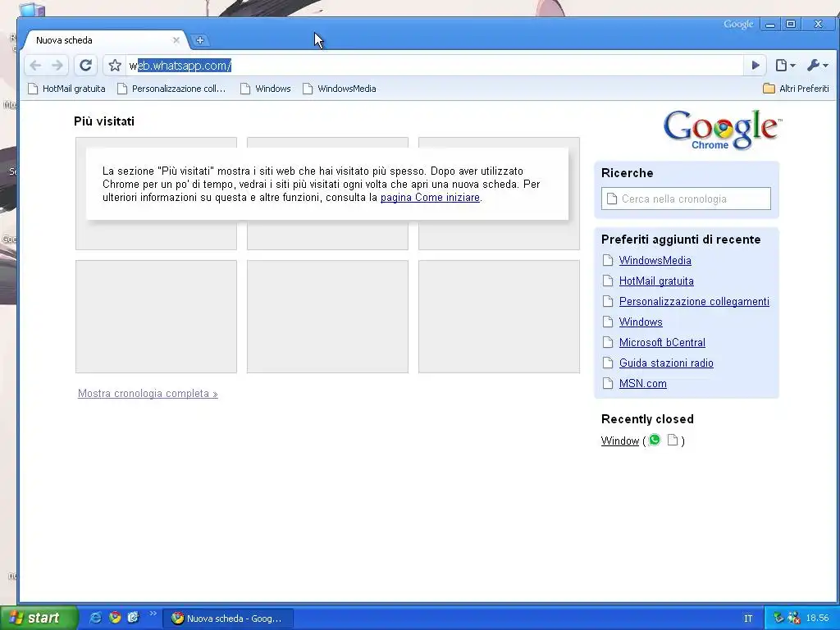Restore recently closed Window link

[620, 441]
